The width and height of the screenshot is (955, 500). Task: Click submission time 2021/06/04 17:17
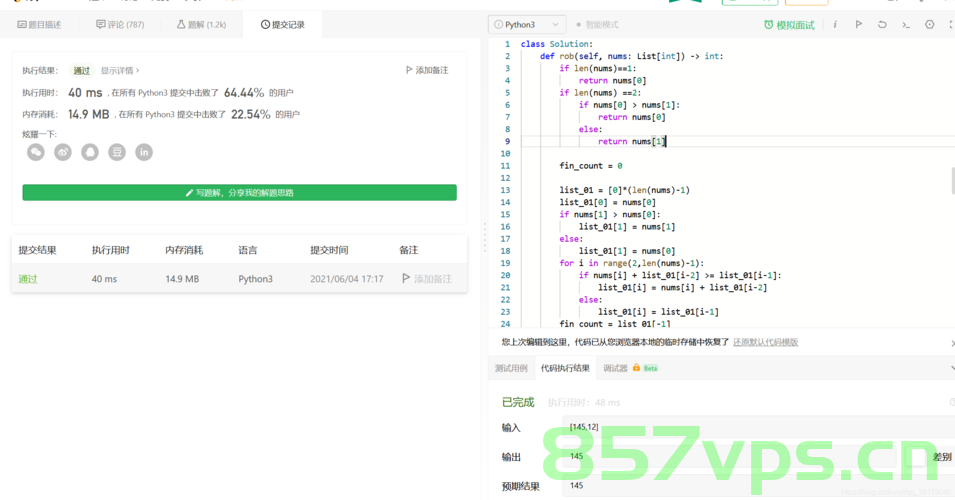(347, 279)
